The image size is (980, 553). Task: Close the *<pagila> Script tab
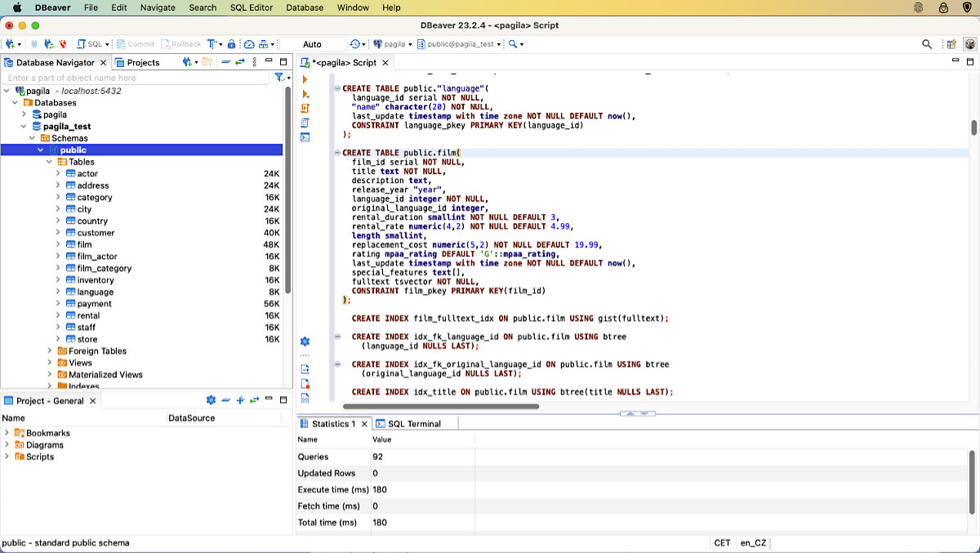386,62
